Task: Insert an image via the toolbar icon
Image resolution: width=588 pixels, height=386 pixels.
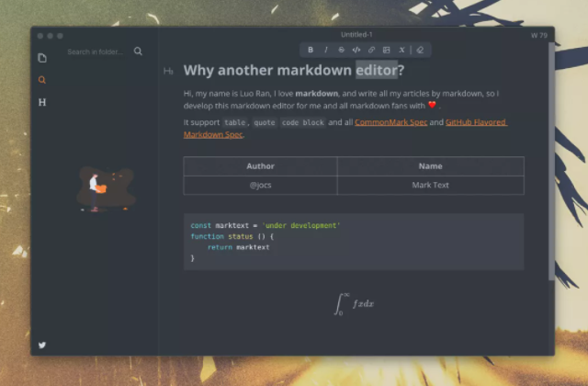Action: coord(387,50)
